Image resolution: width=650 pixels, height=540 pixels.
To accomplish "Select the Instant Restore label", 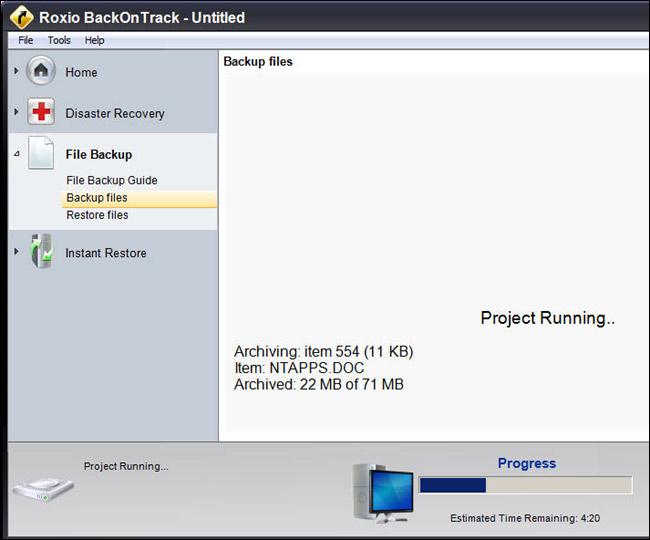I will click(x=106, y=253).
